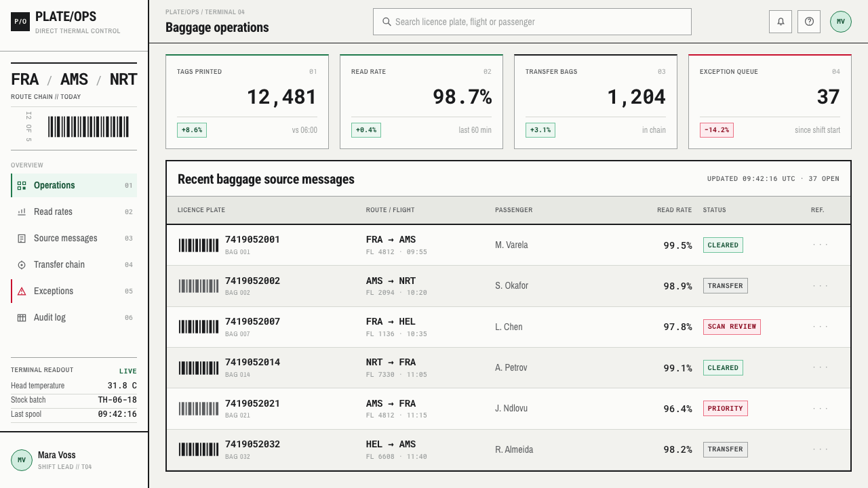Click the PRIORITY status badge
The width and height of the screenshot is (868, 488).
click(726, 409)
